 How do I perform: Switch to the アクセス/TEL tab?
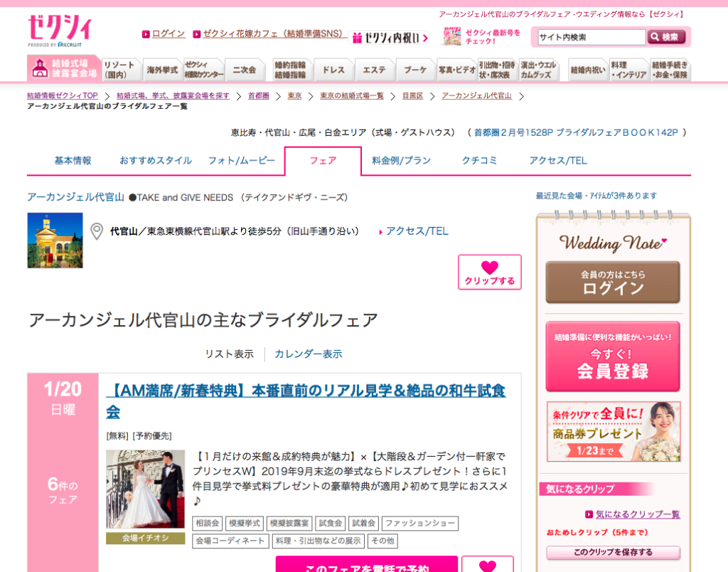[x=558, y=161]
